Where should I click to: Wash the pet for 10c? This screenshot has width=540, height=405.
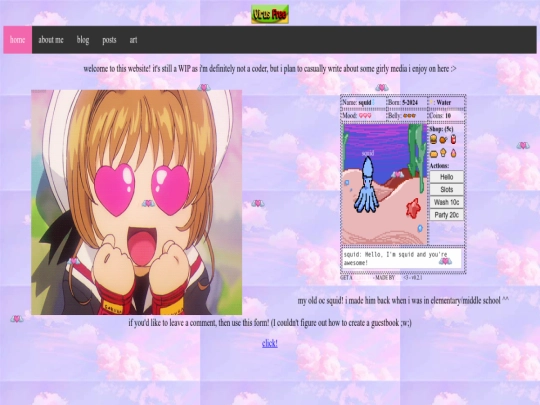point(446,202)
